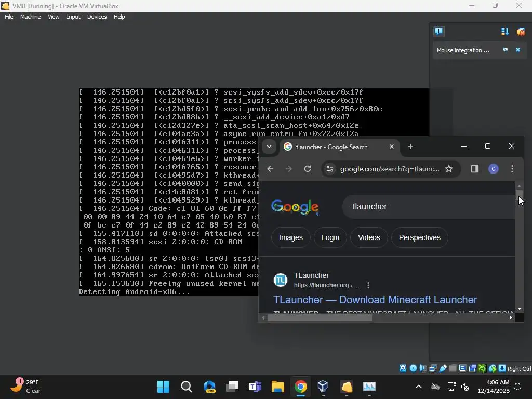Click the Chrome horizontal scrollbar thumb
Image resolution: width=532 pixels, height=399 pixels.
pos(320,318)
